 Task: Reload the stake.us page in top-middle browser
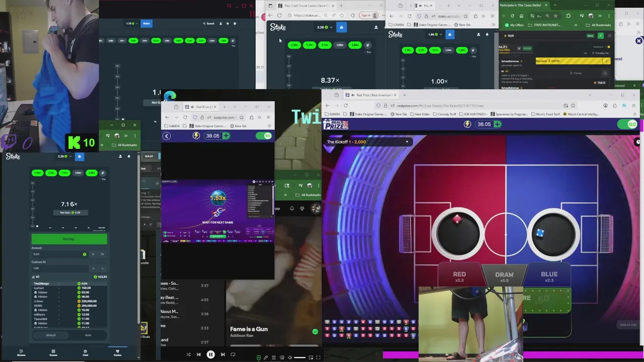coord(280,16)
